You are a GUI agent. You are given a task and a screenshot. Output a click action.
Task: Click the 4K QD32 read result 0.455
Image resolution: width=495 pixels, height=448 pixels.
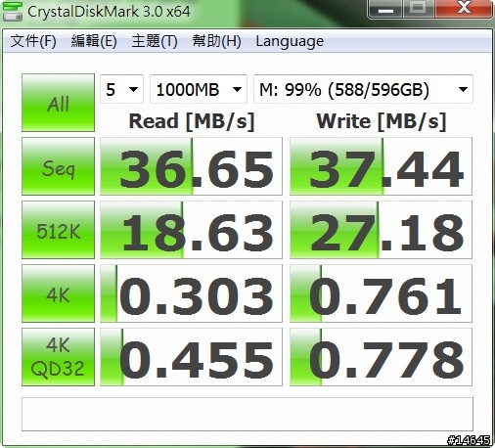pos(191,357)
